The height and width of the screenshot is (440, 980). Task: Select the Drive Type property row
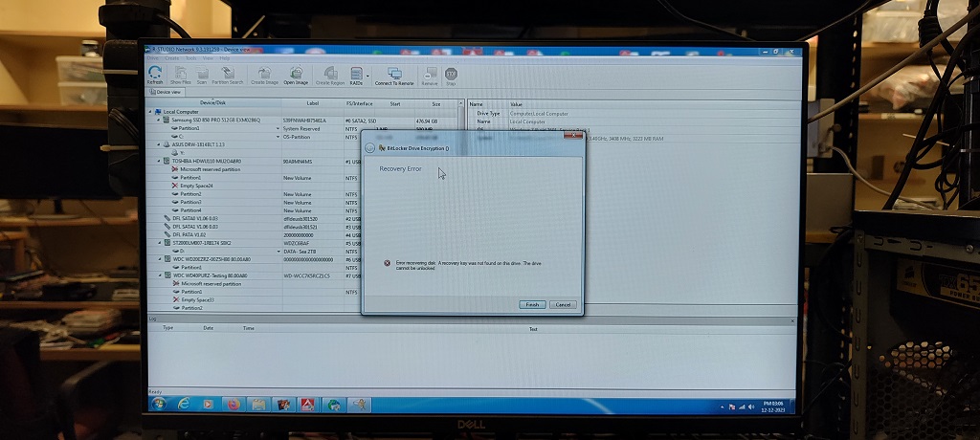tap(635, 113)
